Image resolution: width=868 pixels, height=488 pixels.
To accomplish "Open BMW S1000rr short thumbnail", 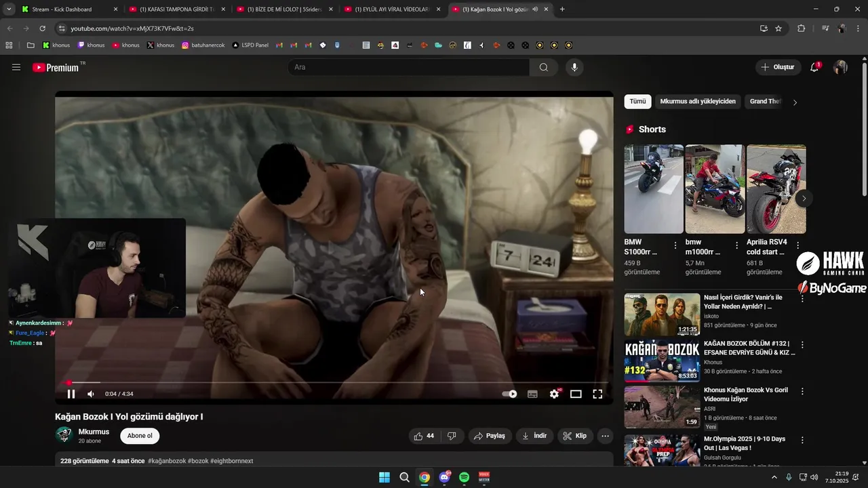I will pos(654,189).
